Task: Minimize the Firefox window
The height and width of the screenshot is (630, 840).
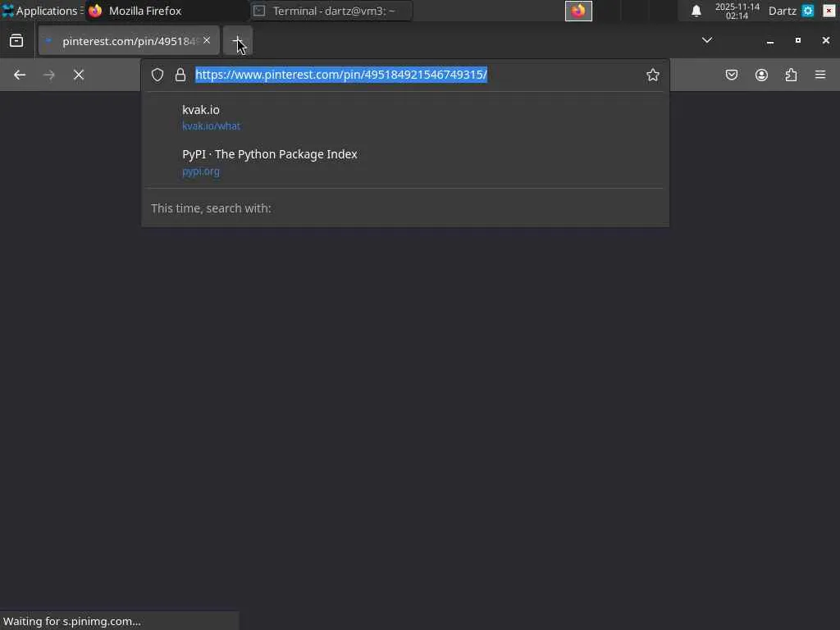Action: [769, 41]
